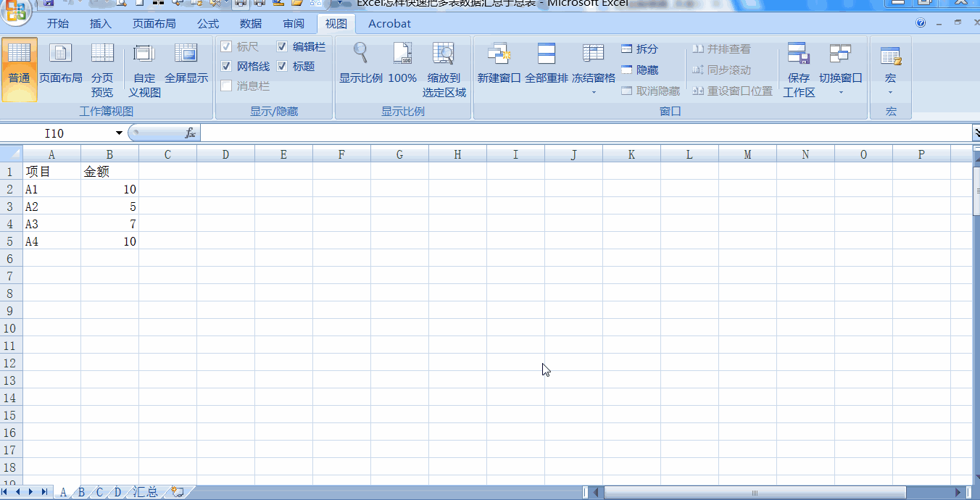Switch to sheet tab B
The height and width of the screenshot is (500, 980).
point(81,492)
